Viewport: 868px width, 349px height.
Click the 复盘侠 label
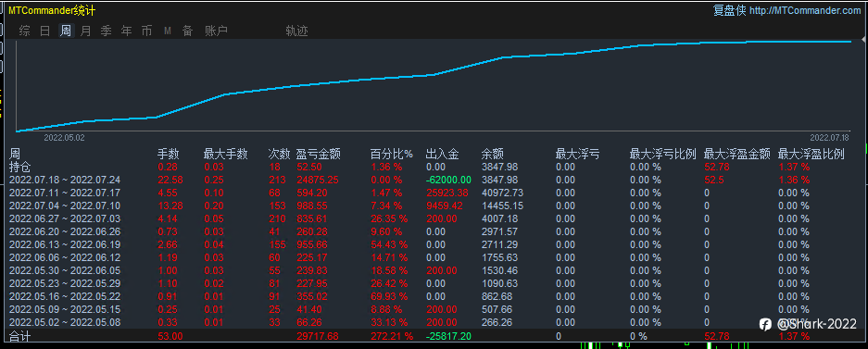tap(730, 10)
